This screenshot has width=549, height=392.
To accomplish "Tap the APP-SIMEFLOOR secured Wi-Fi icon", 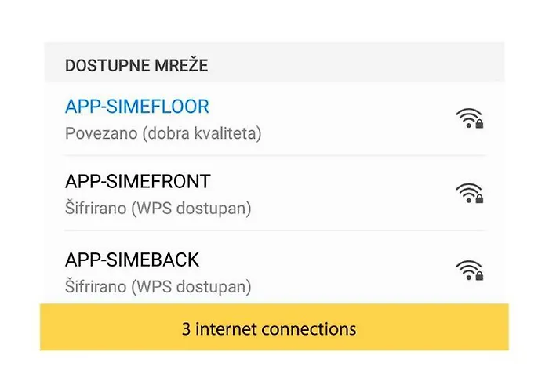I will (x=470, y=118).
